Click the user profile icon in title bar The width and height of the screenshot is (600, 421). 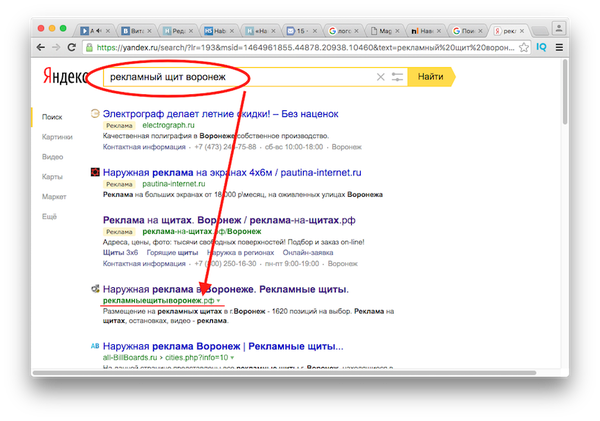point(559,28)
